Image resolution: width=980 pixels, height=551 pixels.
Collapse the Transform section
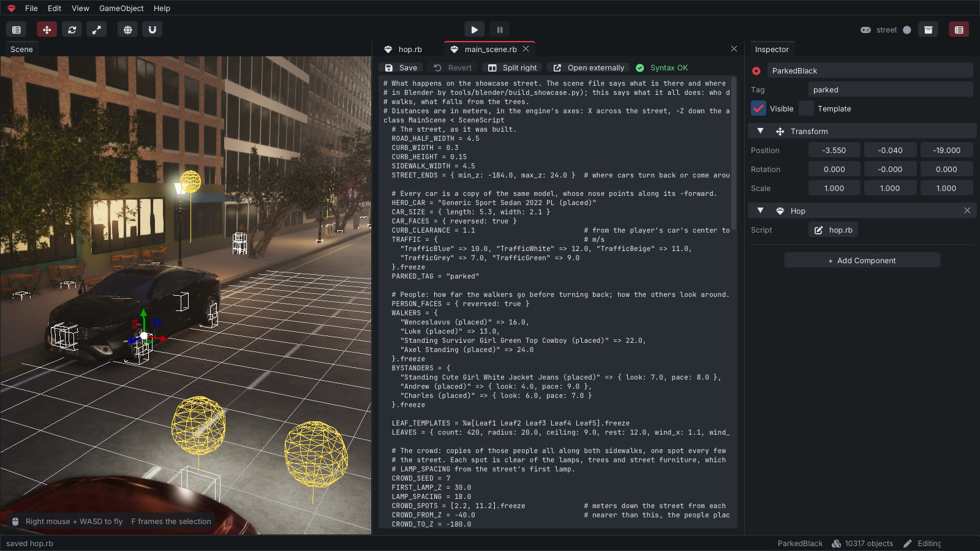pyautogui.click(x=760, y=131)
